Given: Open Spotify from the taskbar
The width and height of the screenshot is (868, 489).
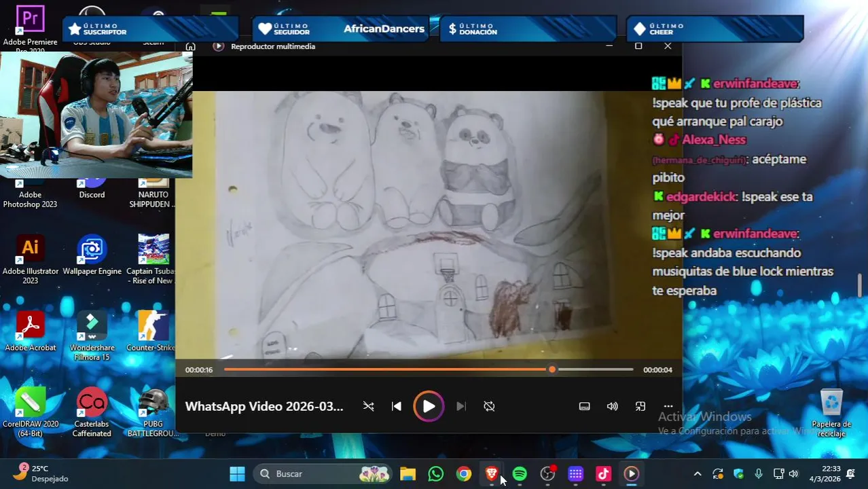Looking at the screenshot, I should pyautogui.click(x=520, y=473).
